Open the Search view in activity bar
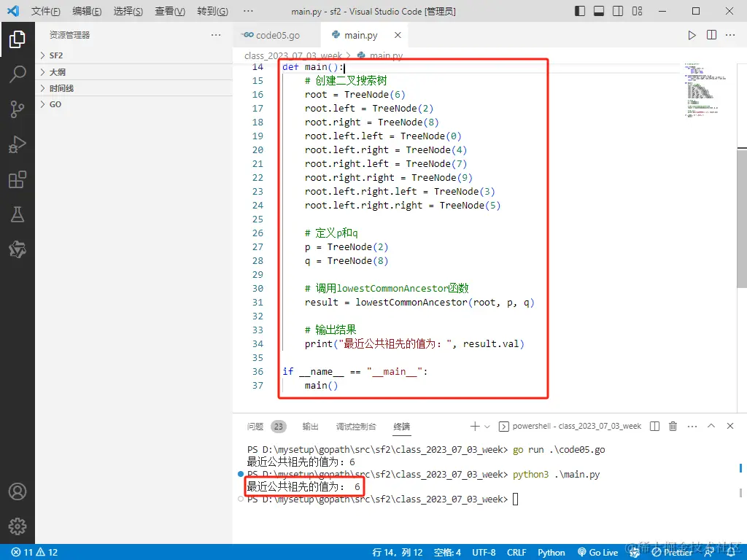The image size is (747, 560). click(x=18, y=74)
